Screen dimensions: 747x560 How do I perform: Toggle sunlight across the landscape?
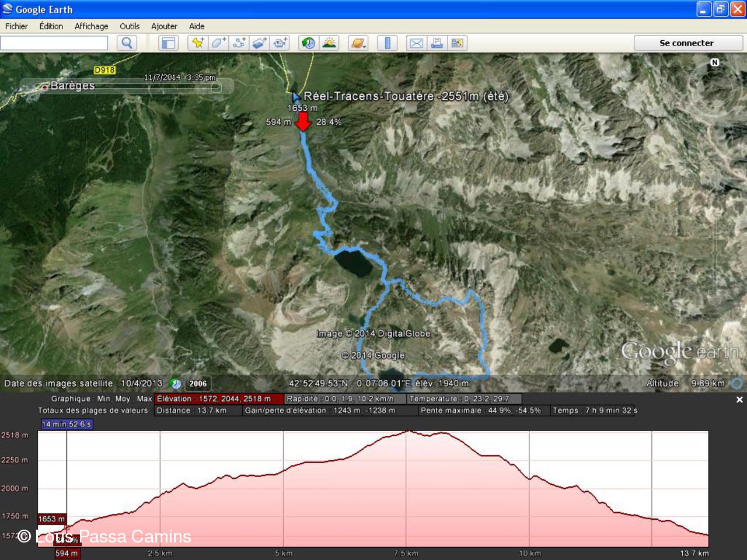coord(330,43)
